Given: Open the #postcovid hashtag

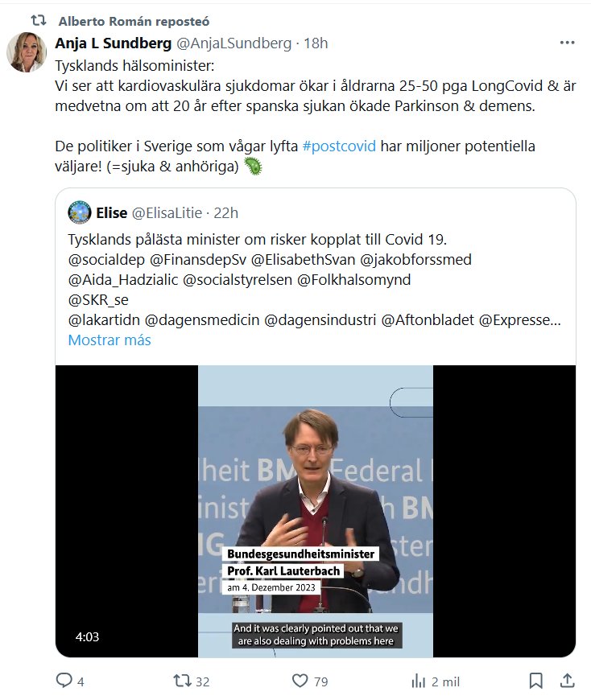Looking at the screenshot, I should tap(339, 146).
